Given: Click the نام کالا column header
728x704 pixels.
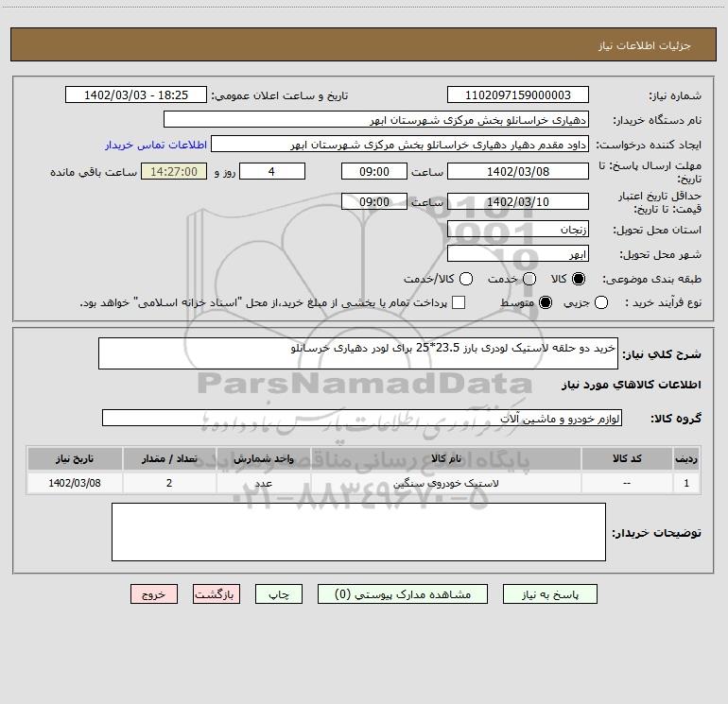Looking at the screenshot, I should tap(446, 459).
